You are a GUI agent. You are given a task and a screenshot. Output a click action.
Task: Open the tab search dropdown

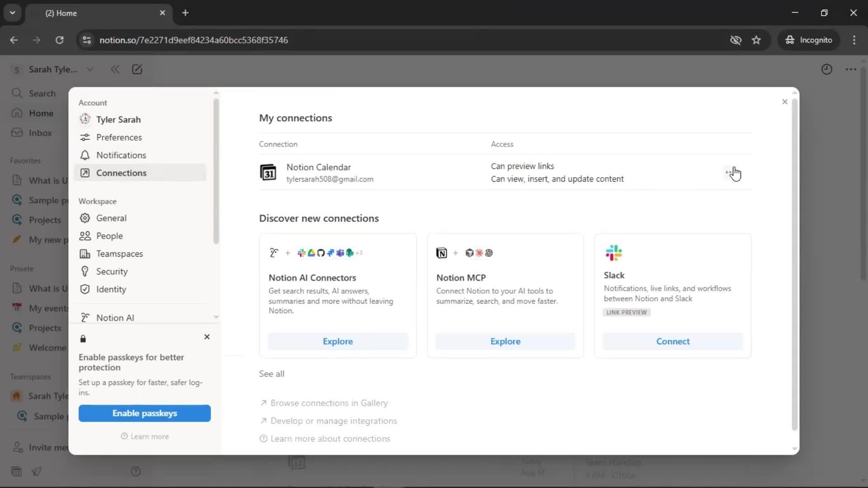tap(12, 13)
